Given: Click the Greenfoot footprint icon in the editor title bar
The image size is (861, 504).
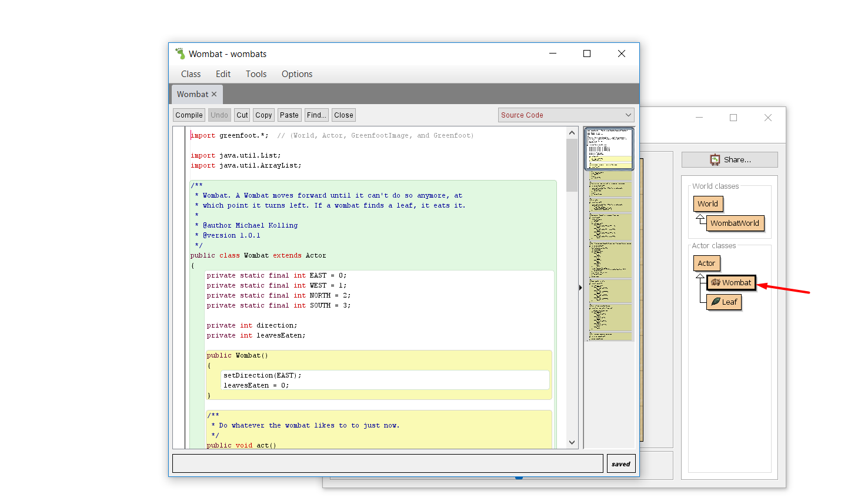Looking at the screenshot, I should [x=180, y=54].
